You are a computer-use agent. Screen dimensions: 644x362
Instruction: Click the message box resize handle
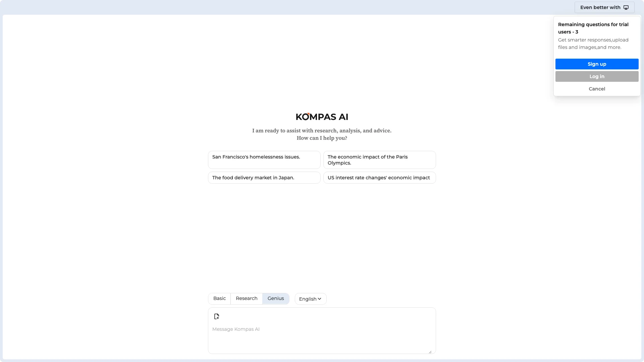(430, 352)
